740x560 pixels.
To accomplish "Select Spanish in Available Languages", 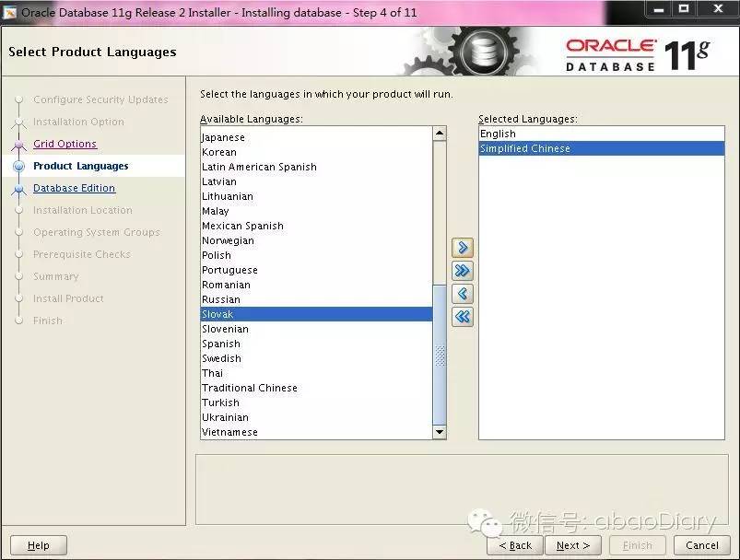I will pyautogui.click(x=316, y=344).
